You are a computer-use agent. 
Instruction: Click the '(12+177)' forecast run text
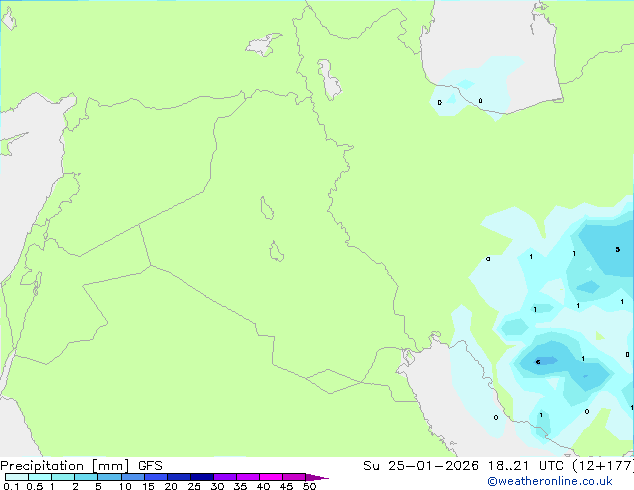click(x=603, y=466)
